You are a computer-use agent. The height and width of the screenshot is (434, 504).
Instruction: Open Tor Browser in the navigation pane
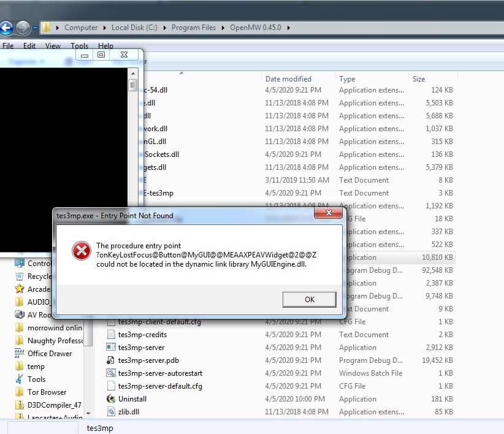(x=47, y=392)
